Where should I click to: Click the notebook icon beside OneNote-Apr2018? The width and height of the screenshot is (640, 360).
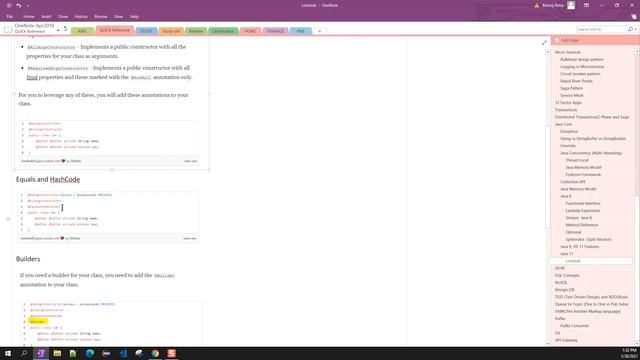pos(8,29)
